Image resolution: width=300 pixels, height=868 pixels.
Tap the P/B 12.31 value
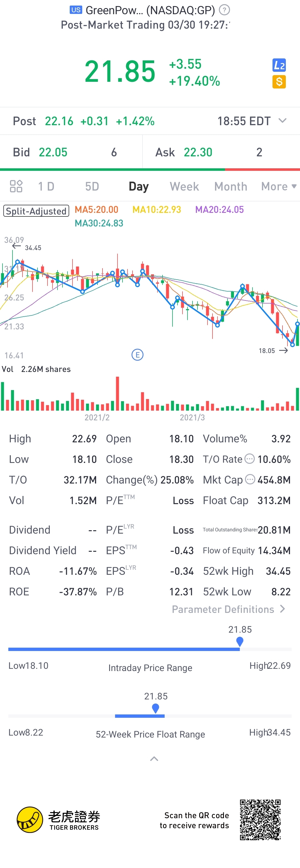pyautogui.click(x=181, y=592)
